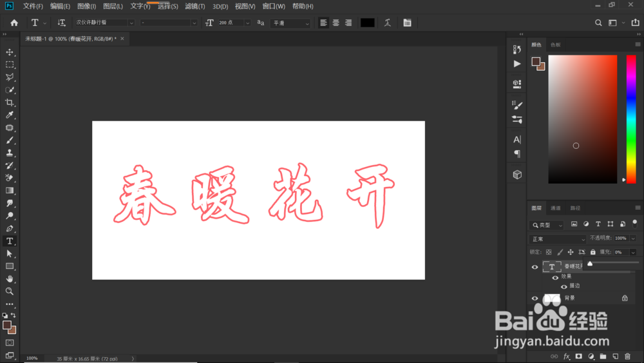Screen dimensions: 644x363
Task: Open the Actions panel play icon
Action: 517,64
